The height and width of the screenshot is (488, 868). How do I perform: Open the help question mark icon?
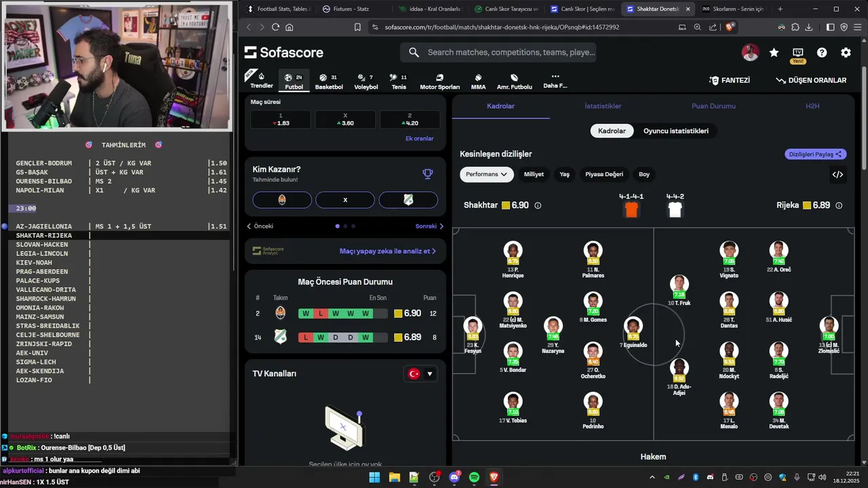(822, 53)
